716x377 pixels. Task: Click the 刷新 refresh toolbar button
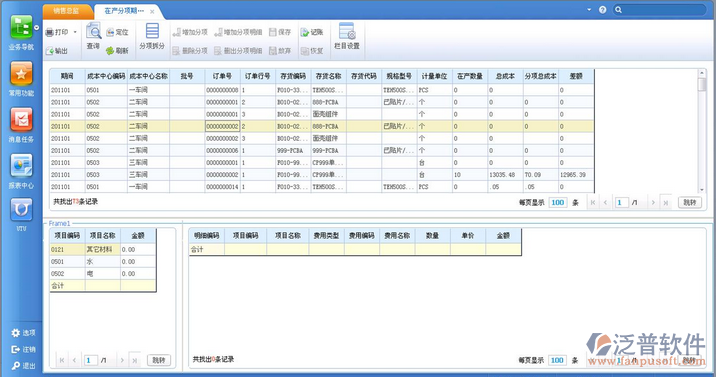click(x=117, y=51)
